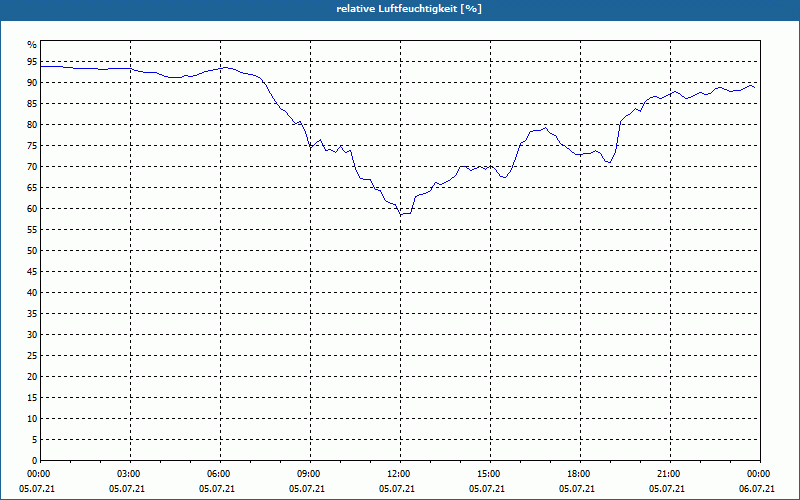Click the 55 y-axis tick label
Viewport: 800px width, 500px height.
32,230
